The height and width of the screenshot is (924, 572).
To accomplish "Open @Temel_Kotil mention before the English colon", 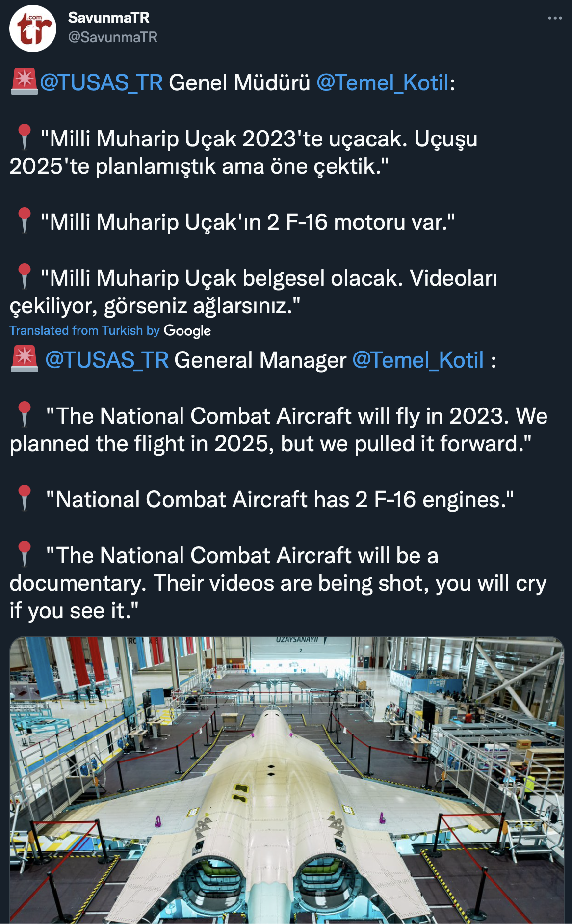I will point(418,360).
